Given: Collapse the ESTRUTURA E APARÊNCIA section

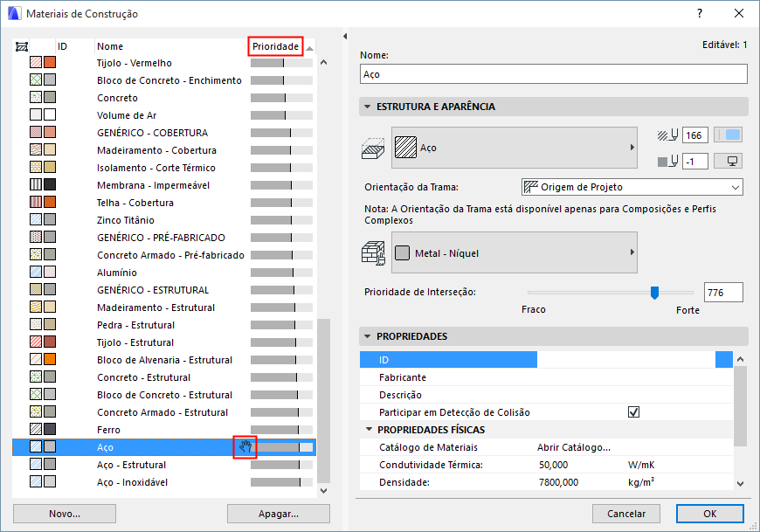Looking at the screenshot, I should point(368,107).
